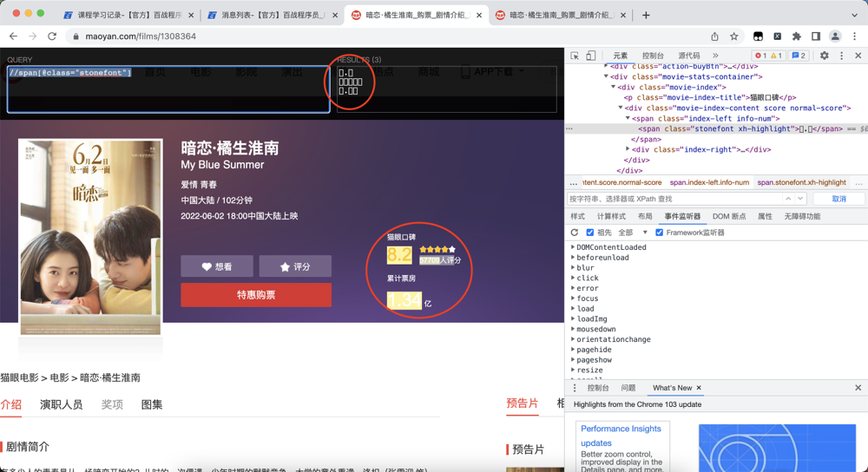This screenshot has height=472, width=868.
Task: Toggle the 祖先 checkbox
Action: tap(590, 233)
